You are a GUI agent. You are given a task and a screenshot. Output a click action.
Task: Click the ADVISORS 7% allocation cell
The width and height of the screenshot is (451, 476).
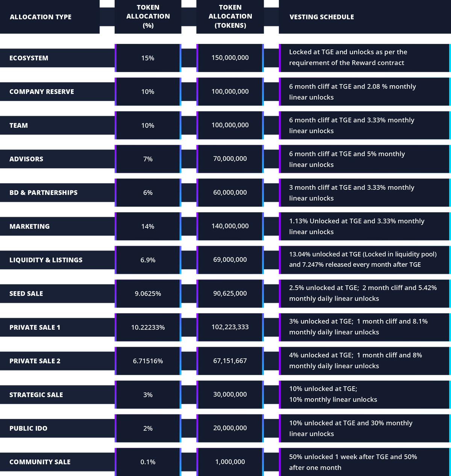(148, 159)
